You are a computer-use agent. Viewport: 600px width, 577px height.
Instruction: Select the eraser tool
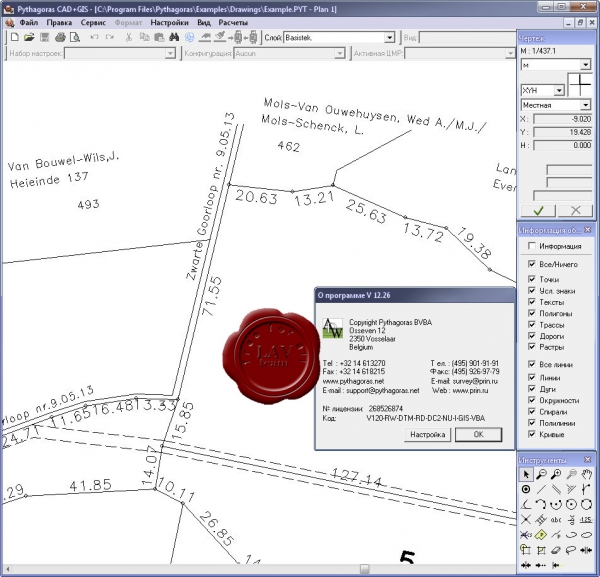tap(556, 550)
